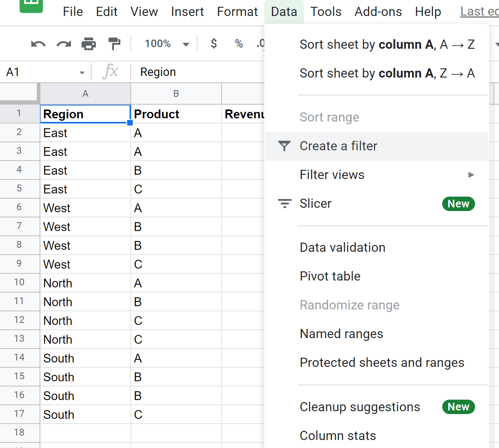Expand the A1 name box dropdown
The width and height of the screenshot is (499, 448).
[x=82, y=73]
